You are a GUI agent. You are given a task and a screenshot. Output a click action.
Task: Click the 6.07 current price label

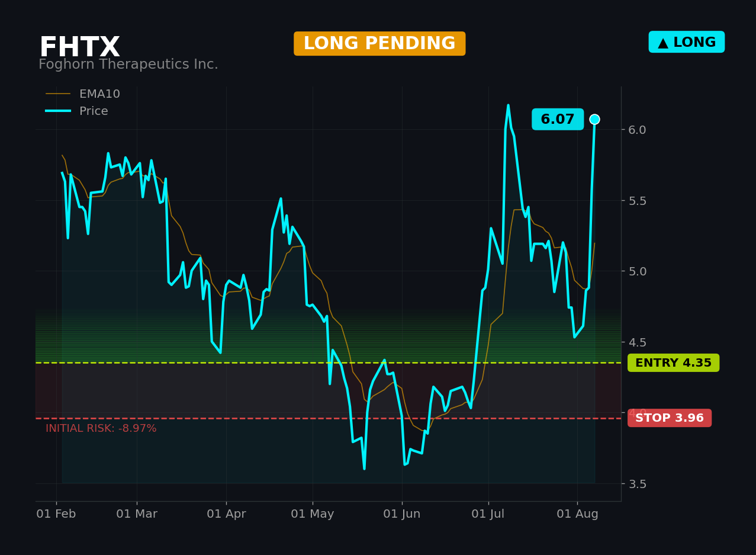(558, 119)
